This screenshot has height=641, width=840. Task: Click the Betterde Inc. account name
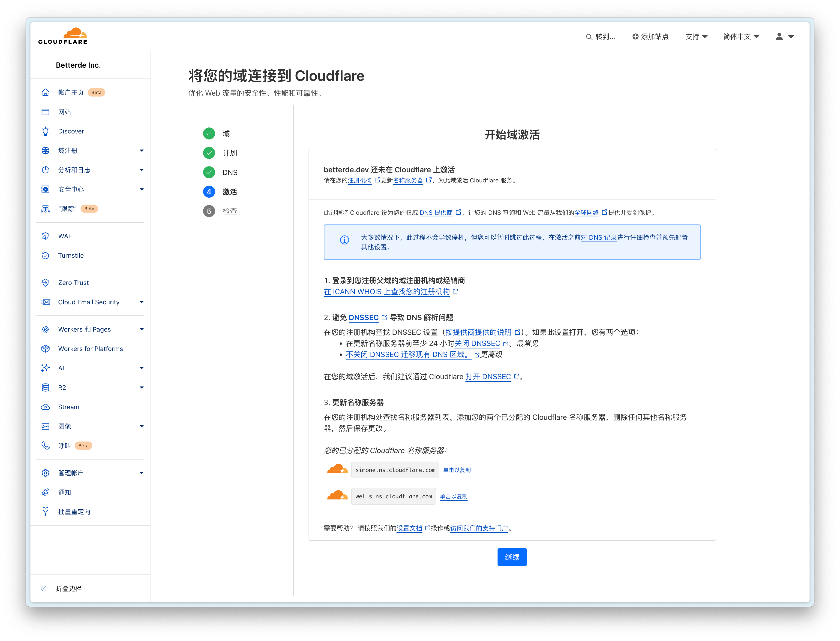(78, 65)
